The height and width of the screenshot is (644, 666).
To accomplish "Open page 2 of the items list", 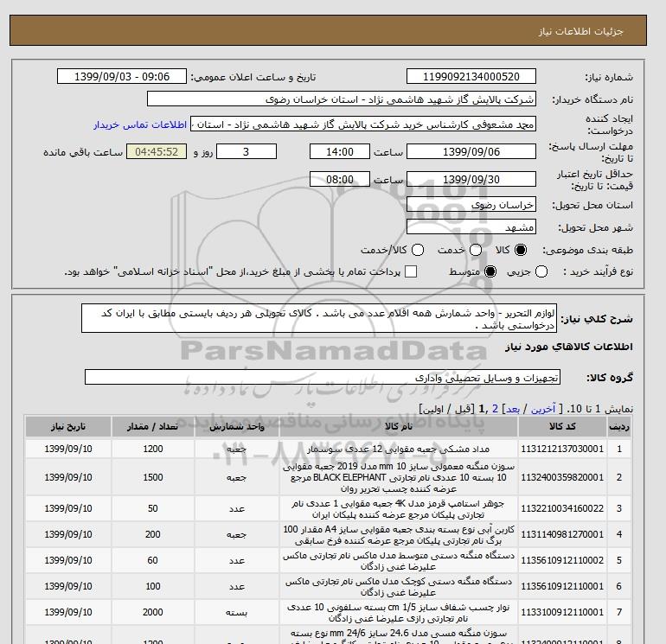I will tap(495, 408).
